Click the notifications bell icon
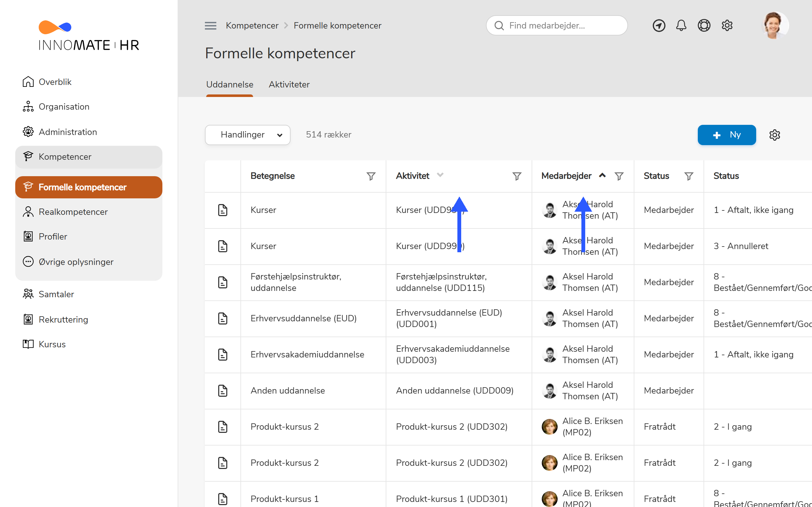 681,25
